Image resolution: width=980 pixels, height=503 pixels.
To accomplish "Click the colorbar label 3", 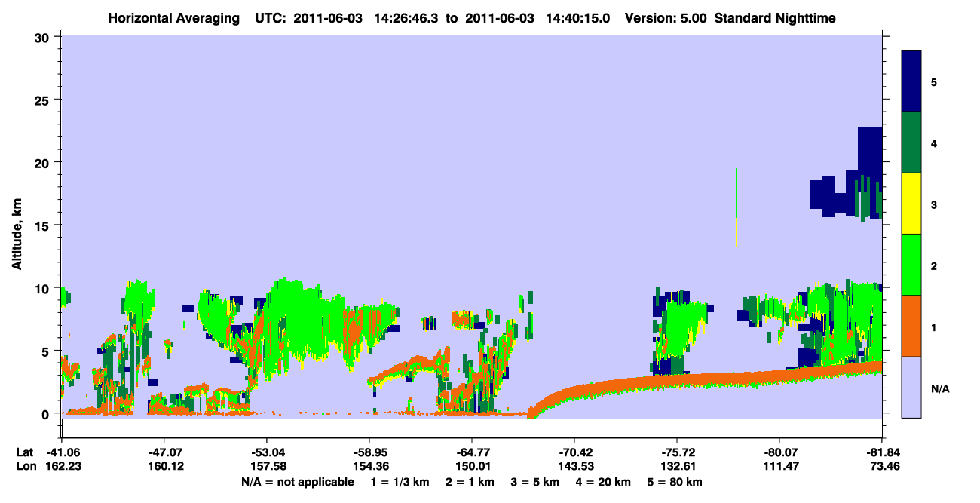I will point(934,204).
